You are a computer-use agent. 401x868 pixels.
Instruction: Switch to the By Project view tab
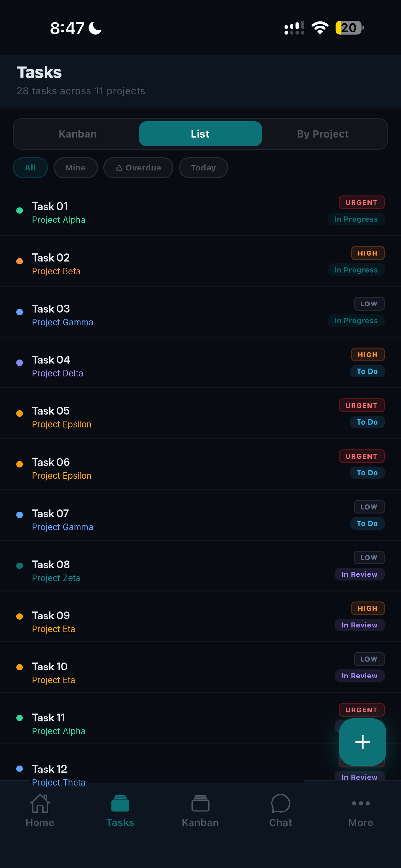pyautogui.click(x=323, y=134)
